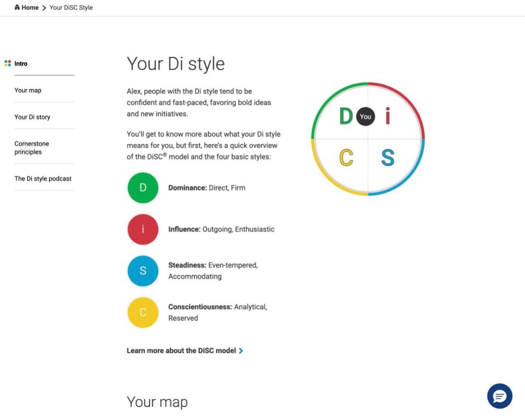
Task: Click the green D letter in the DiSC circle
Action: pyautogui.click(x=346, y=116)
